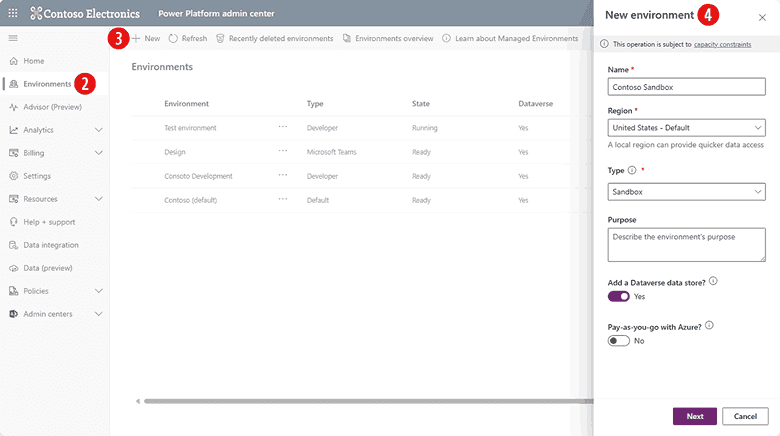This screenshot has height=436, width=780.
Task: Open the Type dropdown showing Sandbox
Action: 686,190
